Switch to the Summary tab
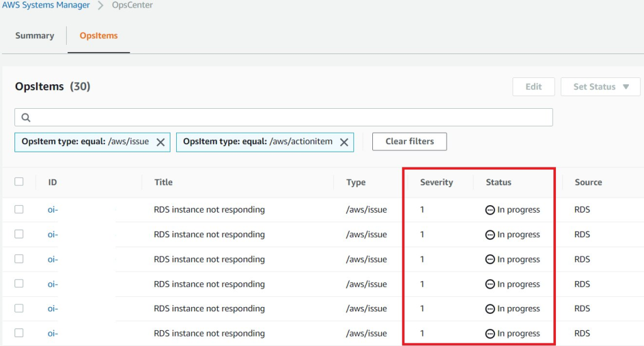This screenshot has height=346, width=644. coord(35,36)
